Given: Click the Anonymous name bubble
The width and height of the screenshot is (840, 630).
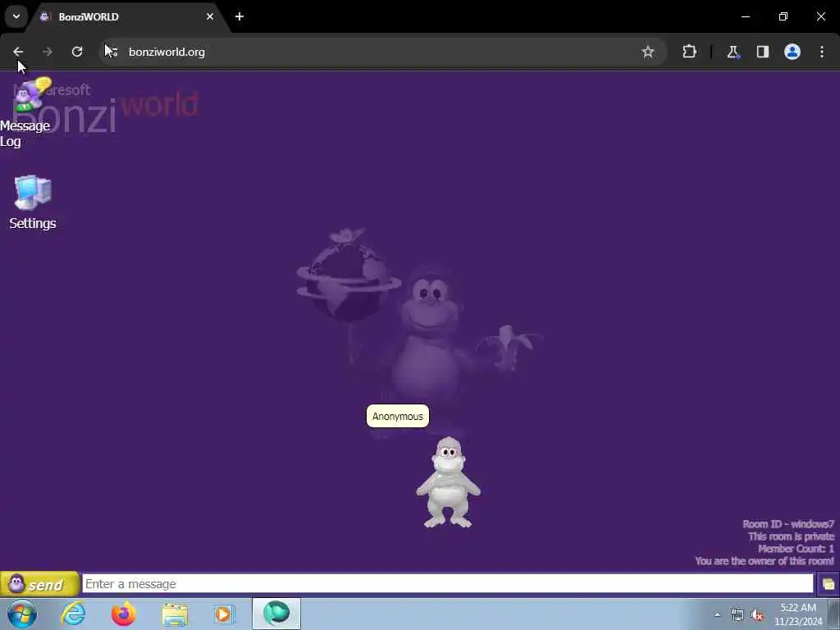Looking at the screenshot, I should (x=398, y=416).
